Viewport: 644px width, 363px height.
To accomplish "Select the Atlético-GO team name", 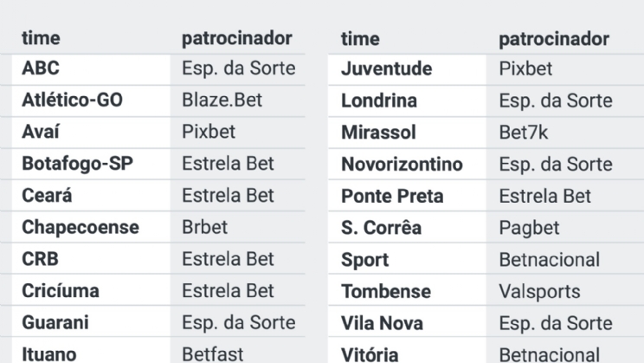I will (x=72, y=100).
